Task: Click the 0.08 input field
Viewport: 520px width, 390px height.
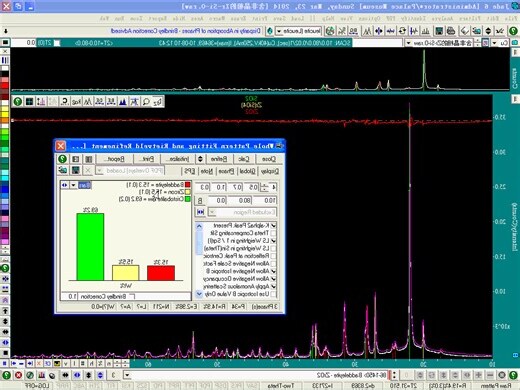Action: pos(240,200)
